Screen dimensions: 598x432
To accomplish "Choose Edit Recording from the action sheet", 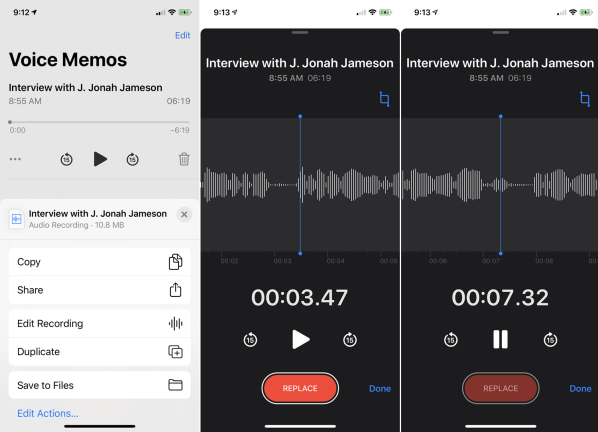I will click(x=100, y=323).
